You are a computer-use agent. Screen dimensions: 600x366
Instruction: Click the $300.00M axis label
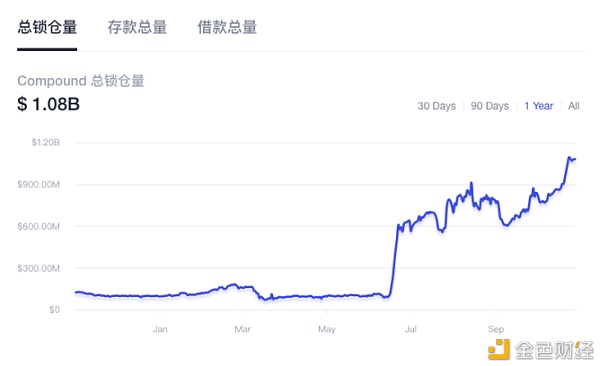click(x=38, y=268)
